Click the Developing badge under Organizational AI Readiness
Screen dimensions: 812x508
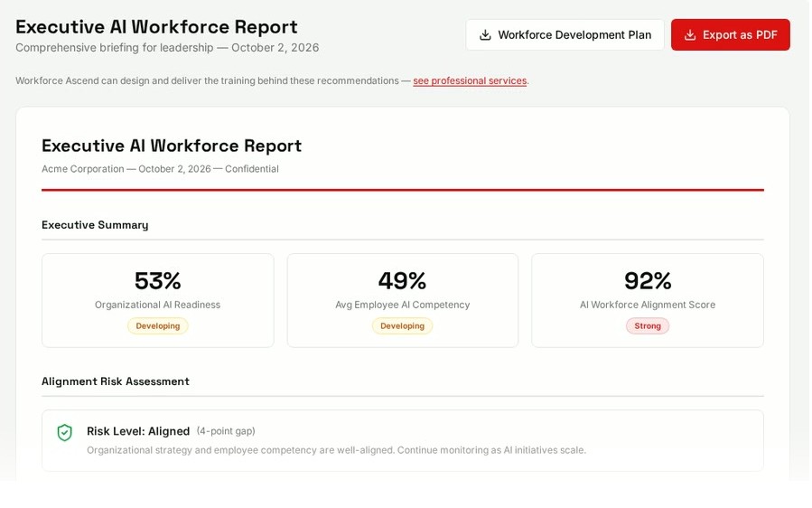pos(157,326)
